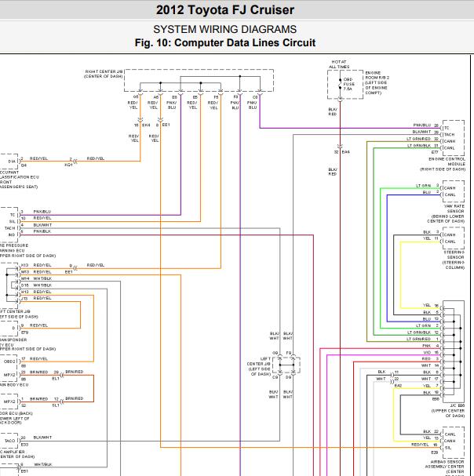
Task: Click the OBD fuse symbol
Action: pos(340,83)
